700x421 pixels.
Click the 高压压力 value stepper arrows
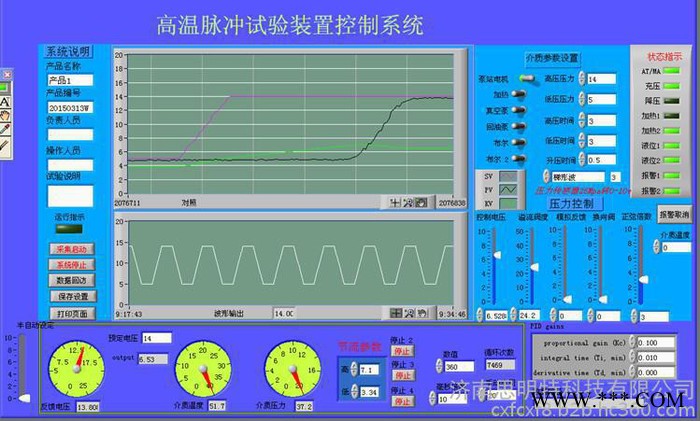click(x=581, y=79)
